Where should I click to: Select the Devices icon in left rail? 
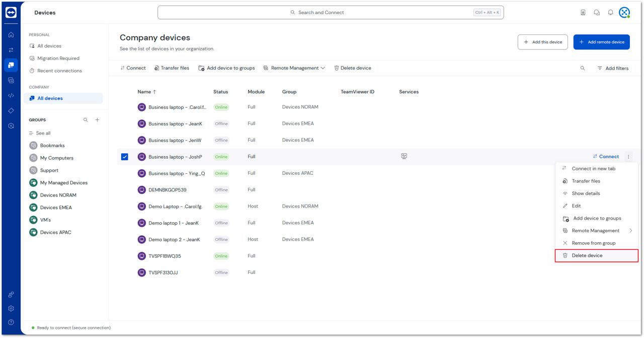(x=11, y=65)
